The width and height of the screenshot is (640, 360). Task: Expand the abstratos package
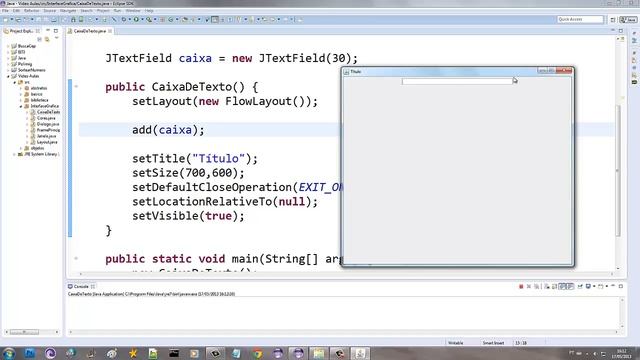pyautogui.click(x=21, y=88)
